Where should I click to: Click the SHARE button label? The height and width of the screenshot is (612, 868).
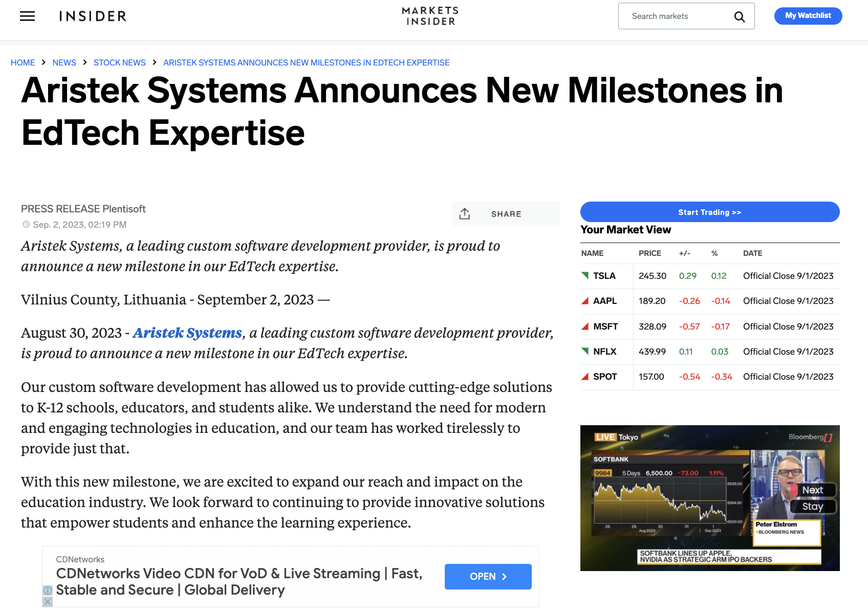coord(506,214)
